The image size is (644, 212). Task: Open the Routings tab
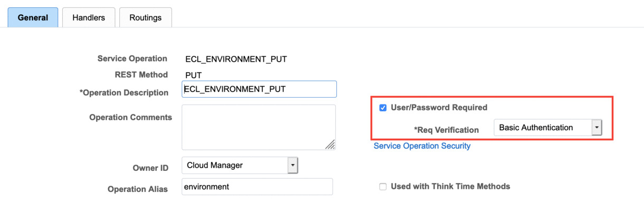pyautogui.click(x=145, y=17)
